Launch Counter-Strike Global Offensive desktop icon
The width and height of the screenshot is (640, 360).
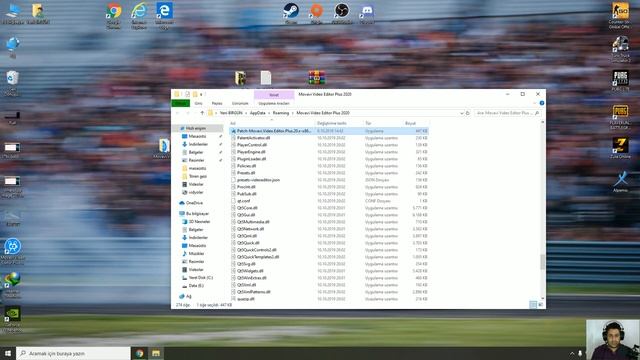pos(620,16)
